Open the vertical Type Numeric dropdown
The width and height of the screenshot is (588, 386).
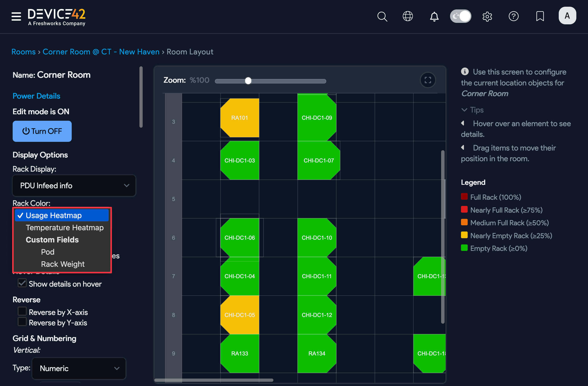[79, 368]
